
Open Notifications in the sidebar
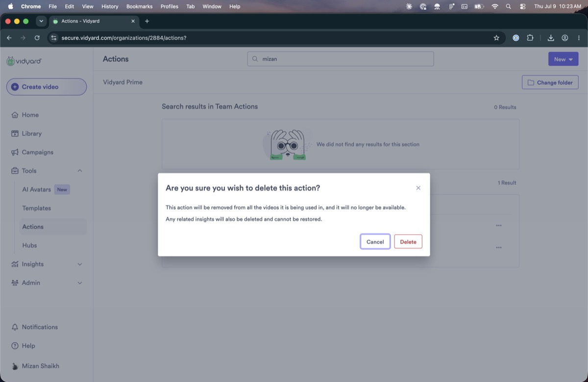(x=40, y=327)
